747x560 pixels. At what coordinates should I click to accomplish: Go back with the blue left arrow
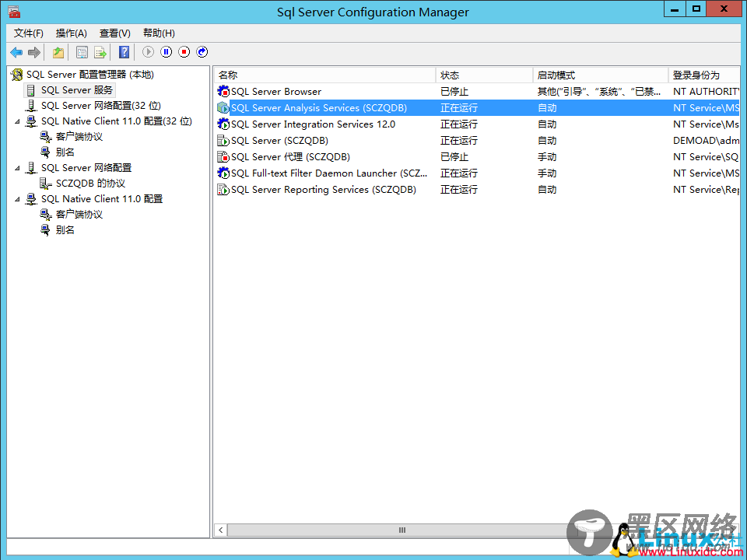point(16,52)
